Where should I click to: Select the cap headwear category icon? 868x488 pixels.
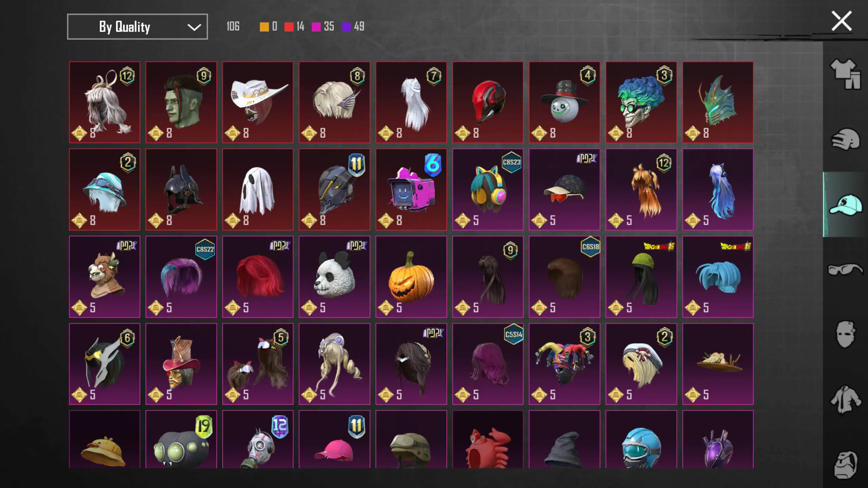point(845,204)
